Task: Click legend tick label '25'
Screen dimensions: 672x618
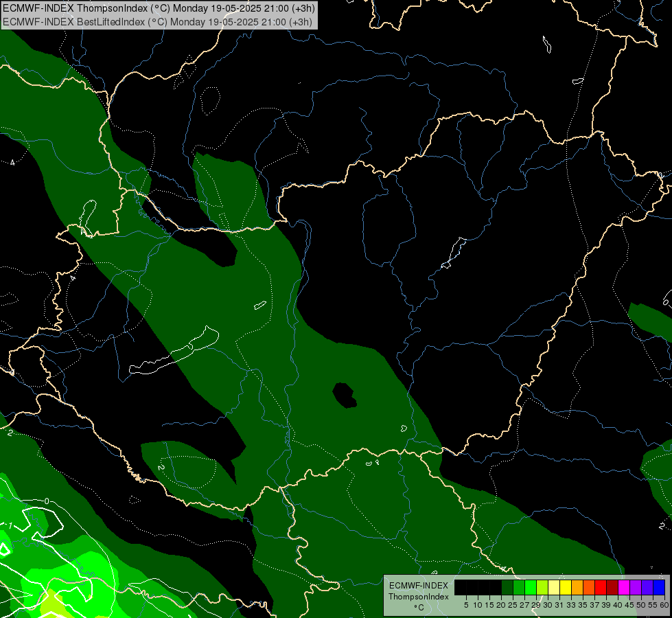Action: click(x=513, y=605)
